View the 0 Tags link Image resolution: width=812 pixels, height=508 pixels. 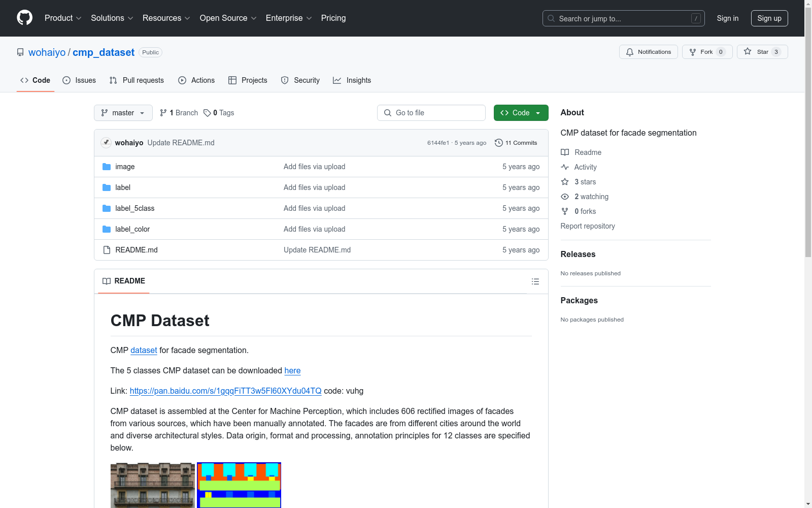tap(219, 113)
